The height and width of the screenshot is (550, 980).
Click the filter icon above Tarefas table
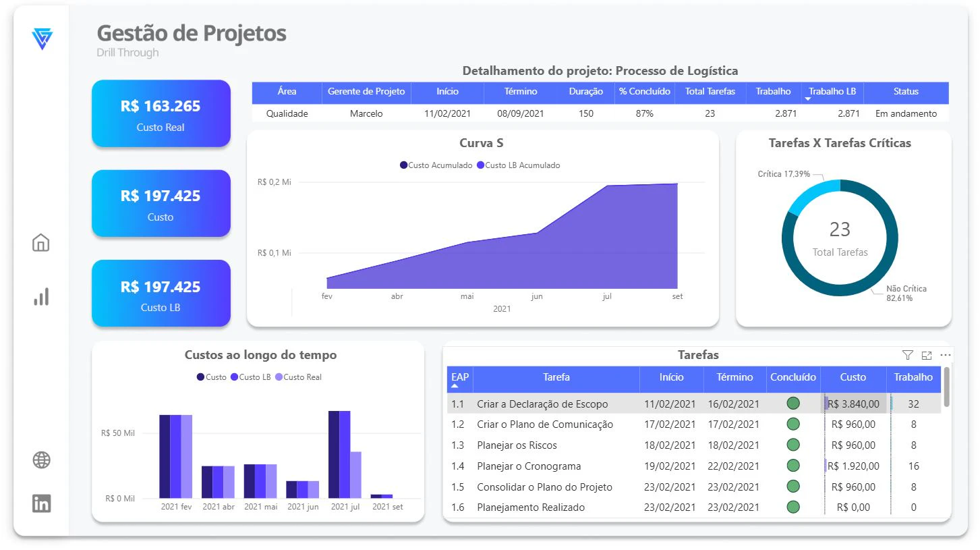pyautogui.click(x=907, y=355)
